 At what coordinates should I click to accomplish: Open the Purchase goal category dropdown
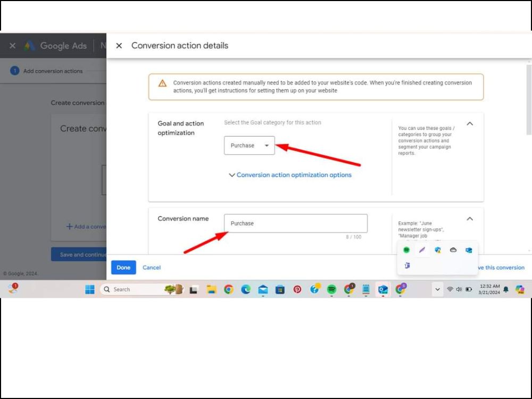pyautogui.click(x=250, y=145)
